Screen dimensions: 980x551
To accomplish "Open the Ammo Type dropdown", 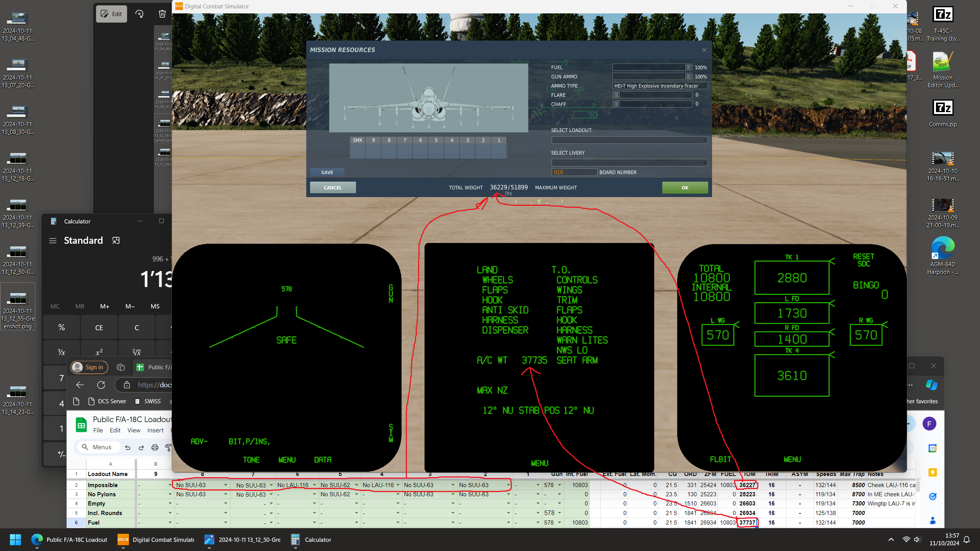I will 660,86.
